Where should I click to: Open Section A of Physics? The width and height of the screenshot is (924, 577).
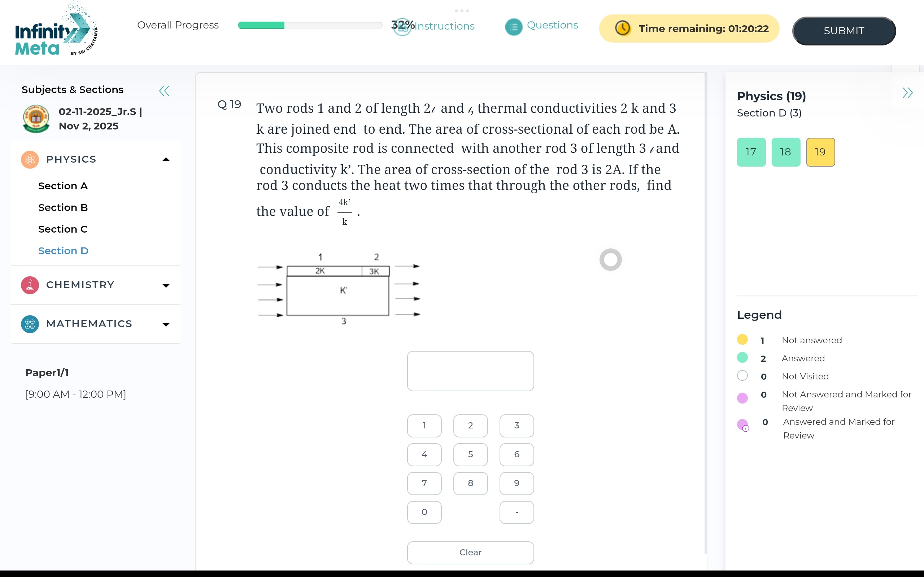(x=63, y=186)
